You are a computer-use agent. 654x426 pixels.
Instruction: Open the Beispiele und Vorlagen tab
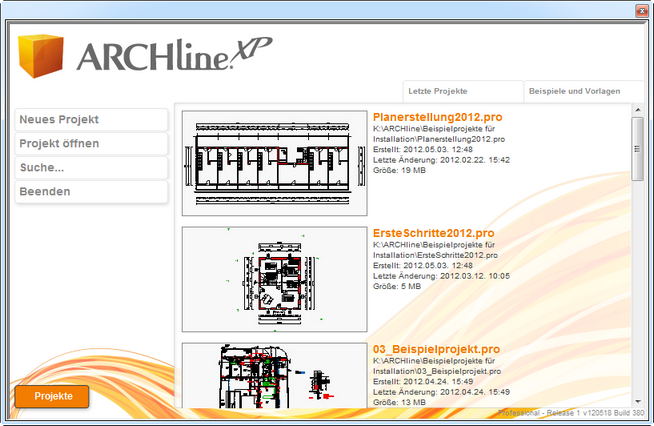(584, 91)
